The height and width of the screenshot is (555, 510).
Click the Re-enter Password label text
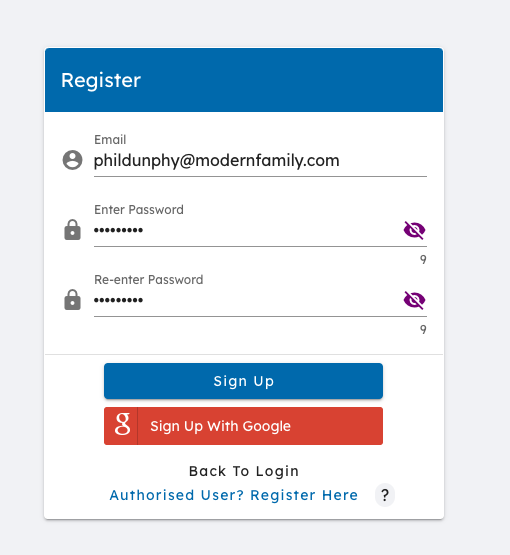coord(149,280)
